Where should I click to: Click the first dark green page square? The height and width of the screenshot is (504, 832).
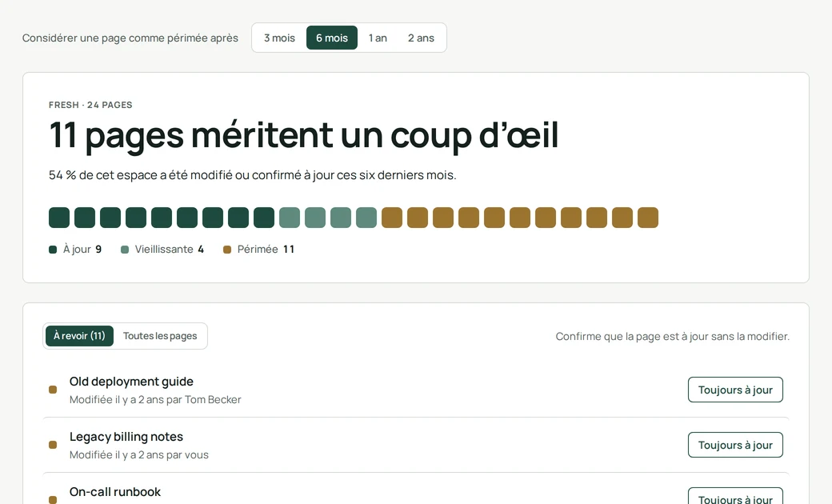(59, 218)
